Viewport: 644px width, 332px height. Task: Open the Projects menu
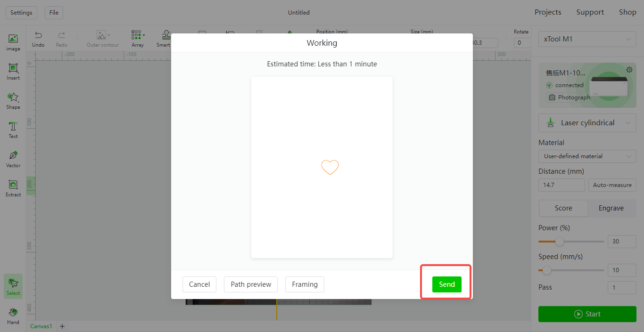pyautogui.click(x=547, y=12)
